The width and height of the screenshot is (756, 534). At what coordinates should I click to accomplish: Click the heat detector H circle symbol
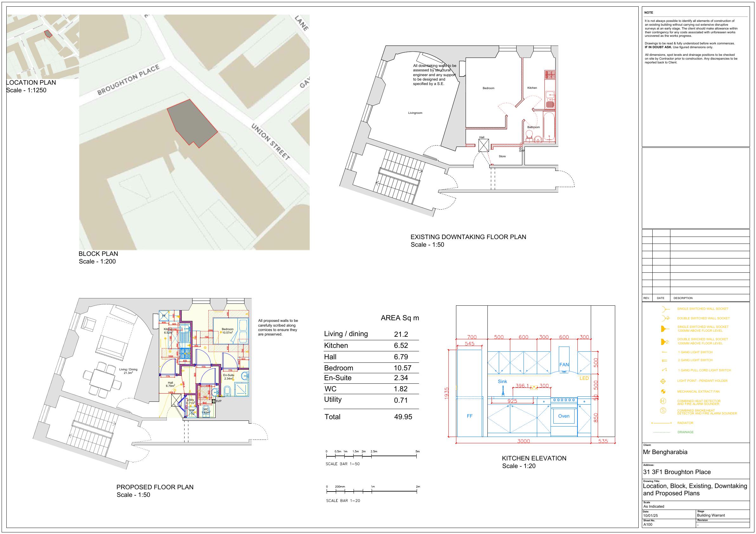tap(663, 401)
